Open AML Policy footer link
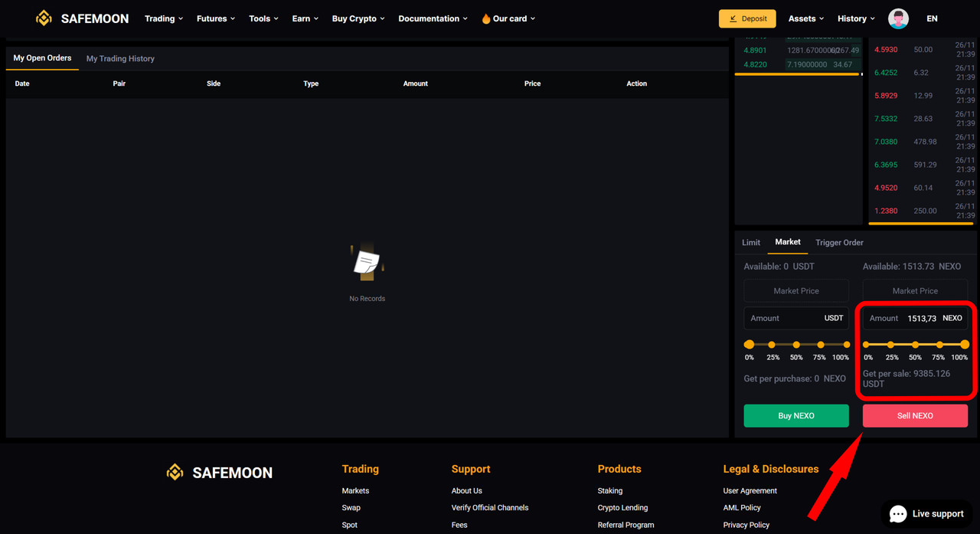The image size is (980, 534). tap(742, 507)
